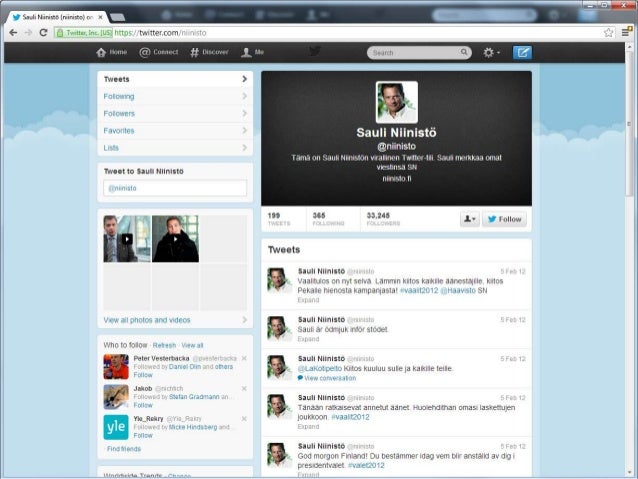The image size is (638, 479).
Task: Open Chrome menu icon
Action: pos(626,32)
